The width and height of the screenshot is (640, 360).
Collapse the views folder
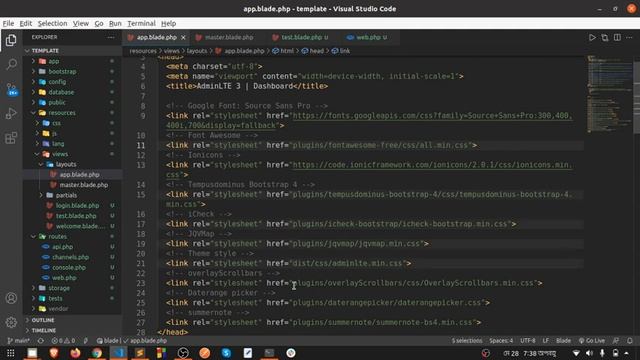[72, 154]
